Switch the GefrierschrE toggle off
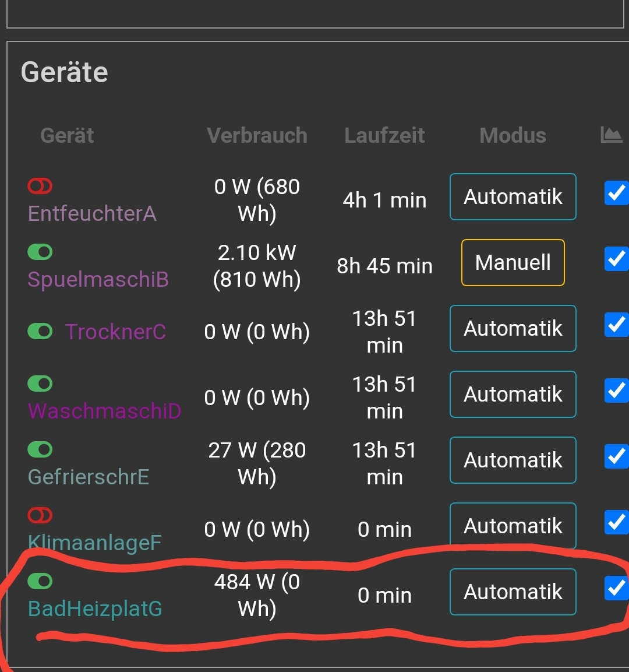This screenshot has width=629, height=672. 40,450
